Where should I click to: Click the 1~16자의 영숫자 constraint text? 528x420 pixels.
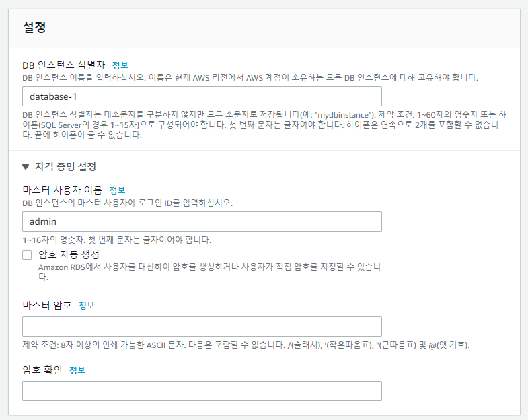pyautogui.click(x=116, y=240)
